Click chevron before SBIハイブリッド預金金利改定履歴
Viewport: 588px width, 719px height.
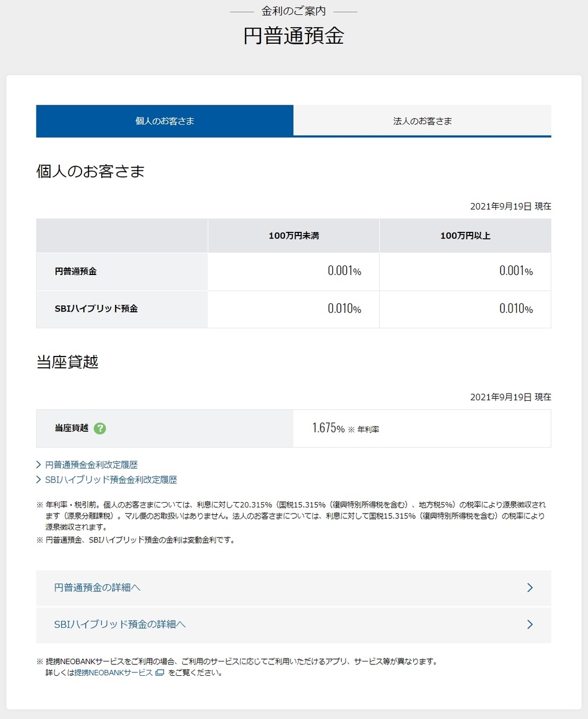pos(39,480)
